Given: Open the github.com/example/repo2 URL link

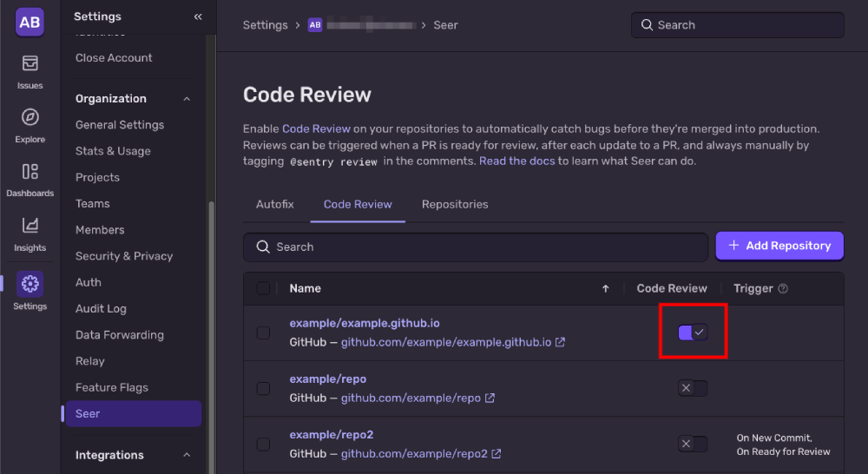Looking at the screenshot, I should click(x=414, y=453).
